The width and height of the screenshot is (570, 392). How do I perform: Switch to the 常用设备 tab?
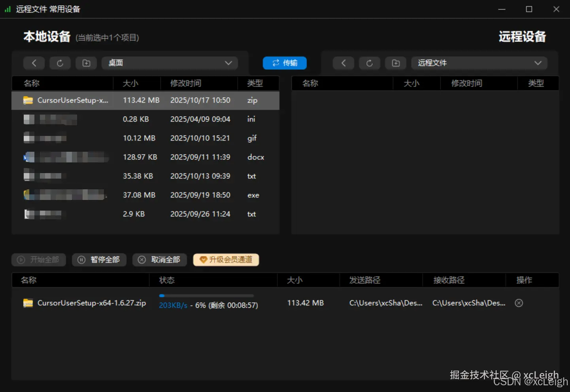tap(65, 9)
